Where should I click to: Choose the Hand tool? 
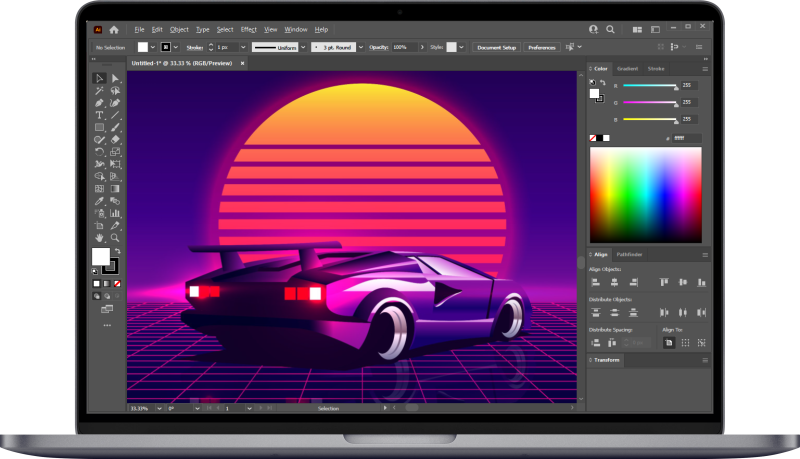click(x=99, y=238)
